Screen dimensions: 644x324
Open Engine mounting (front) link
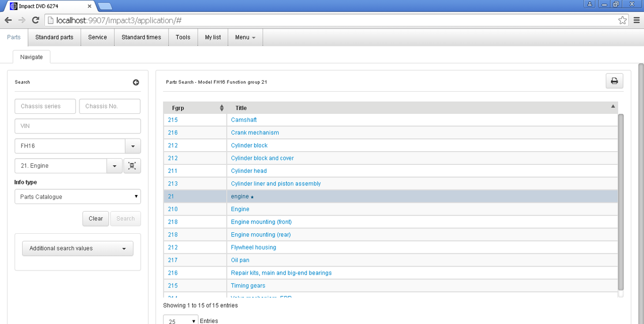[x=261, y=222]
